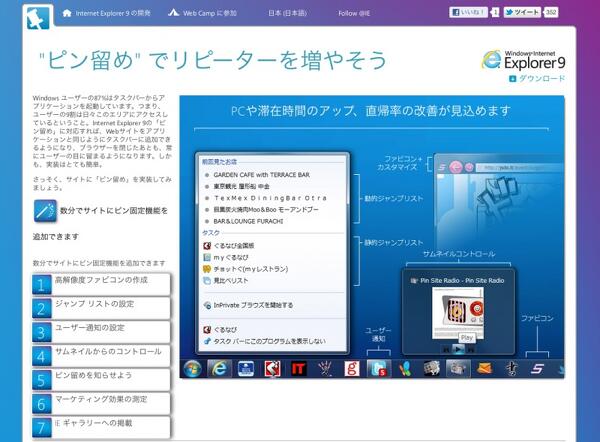Screen dimensions: 600x442
Task: Open step 4 サムネイルからのコントロール
Action: click(101, 356)
